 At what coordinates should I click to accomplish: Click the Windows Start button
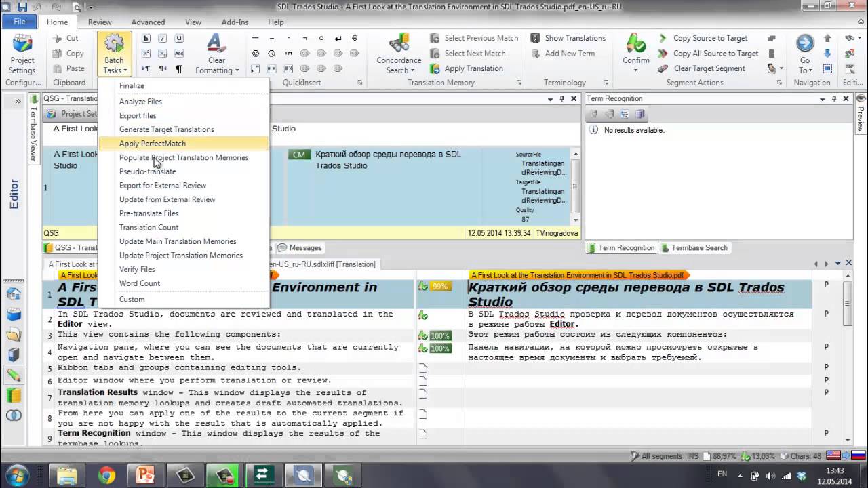click(16, 474)
